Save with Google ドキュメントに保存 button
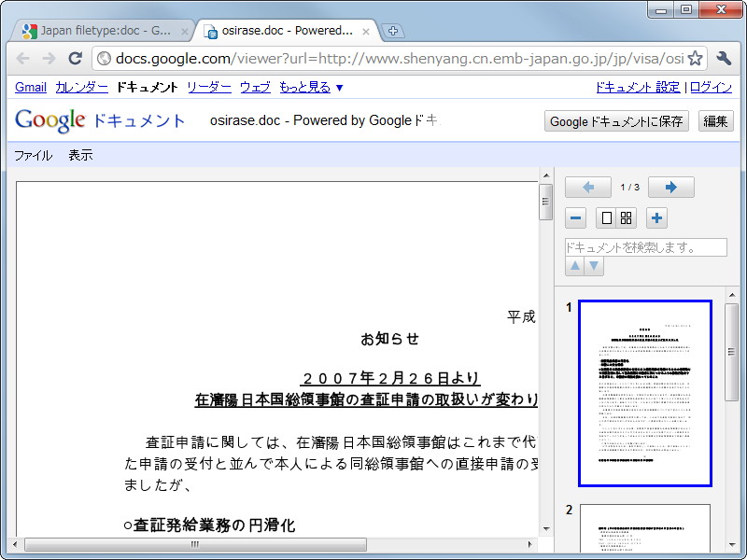747x560 pixels. 615,121
